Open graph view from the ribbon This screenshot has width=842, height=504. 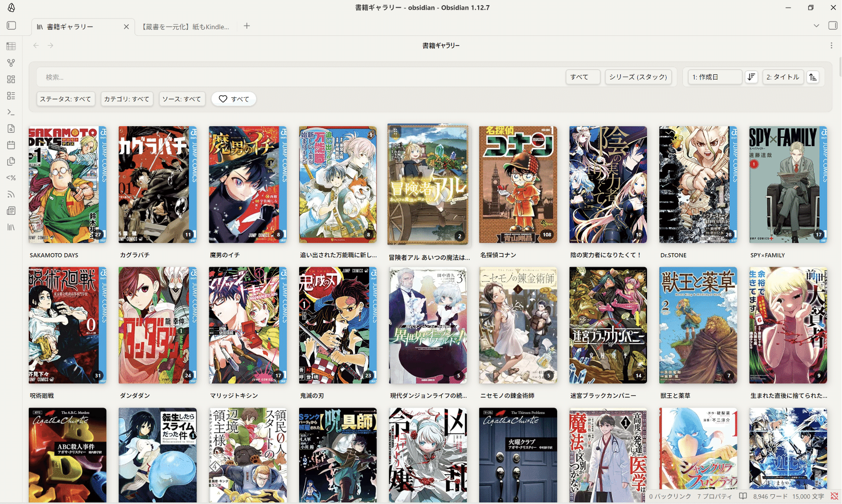[x=11, y=63]
